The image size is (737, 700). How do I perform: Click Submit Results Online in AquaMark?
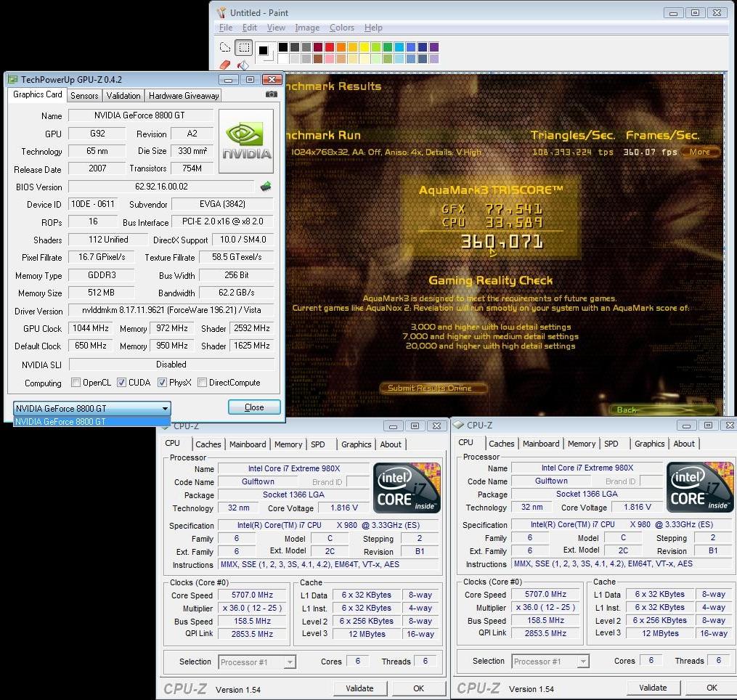click(x=433, y=388)
